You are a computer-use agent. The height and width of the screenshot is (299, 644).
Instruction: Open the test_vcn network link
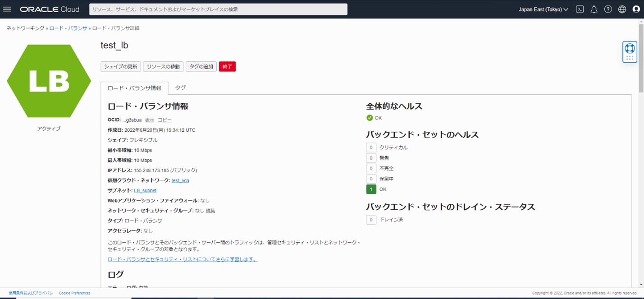(180, 180)
